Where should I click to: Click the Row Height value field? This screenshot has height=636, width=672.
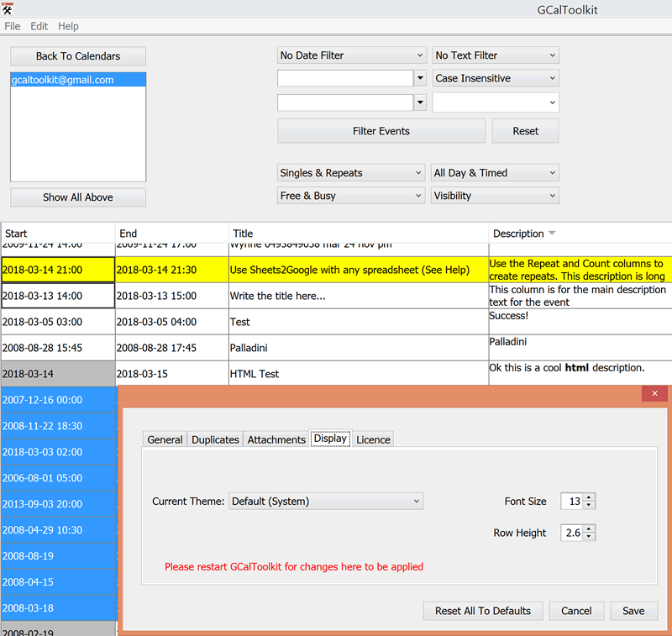(572, 534)
